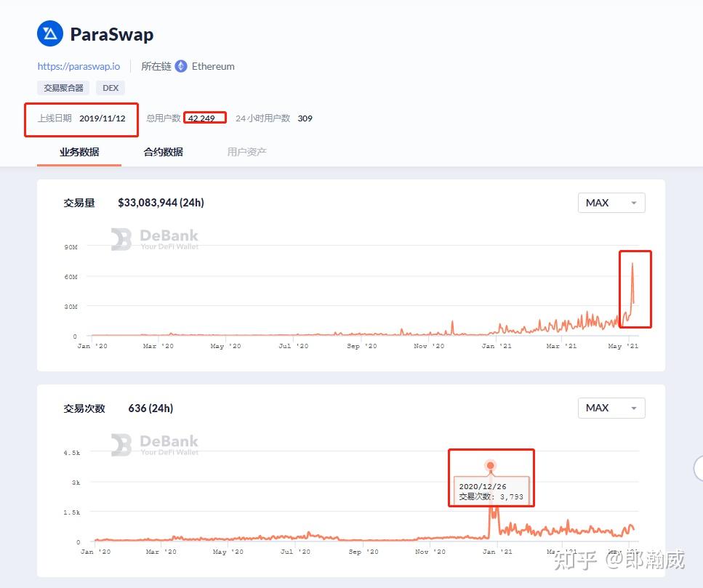Click the 交易量 chart heading
This screenshot has height=588, width=703.
[79, 203]
